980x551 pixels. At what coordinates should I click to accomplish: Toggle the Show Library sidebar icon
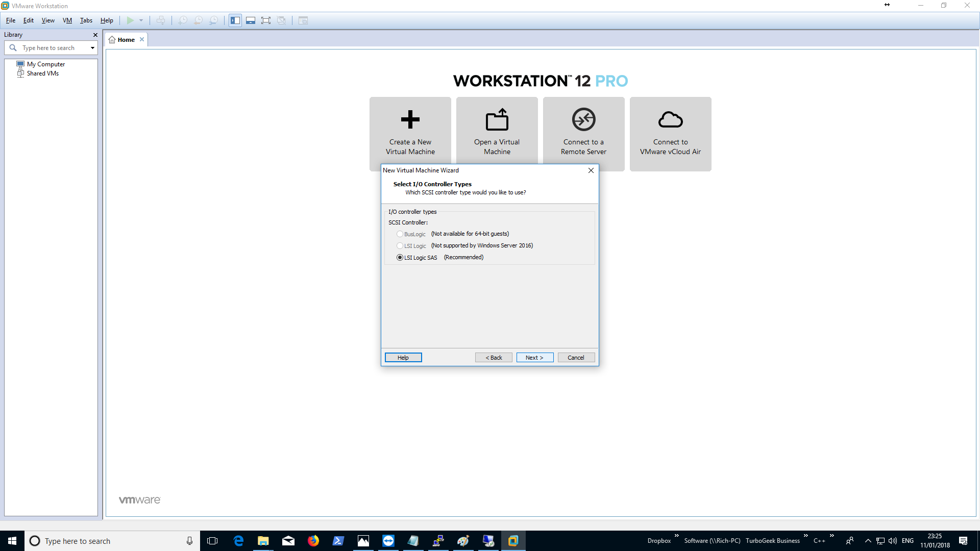click(x=235, y=20)
